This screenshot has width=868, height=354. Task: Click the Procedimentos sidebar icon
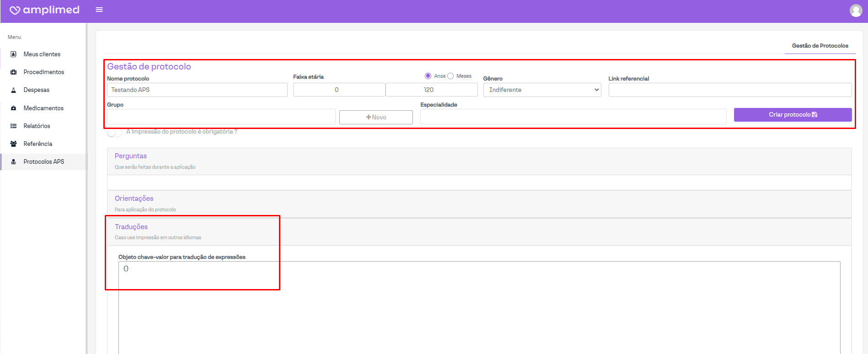click(x=14, y=72)
